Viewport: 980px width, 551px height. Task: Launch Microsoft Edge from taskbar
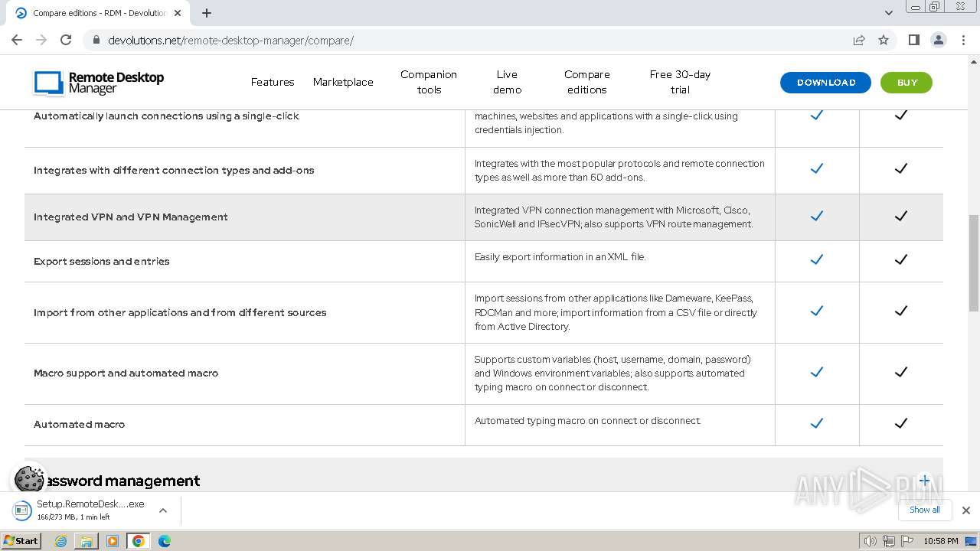point(165,541)
